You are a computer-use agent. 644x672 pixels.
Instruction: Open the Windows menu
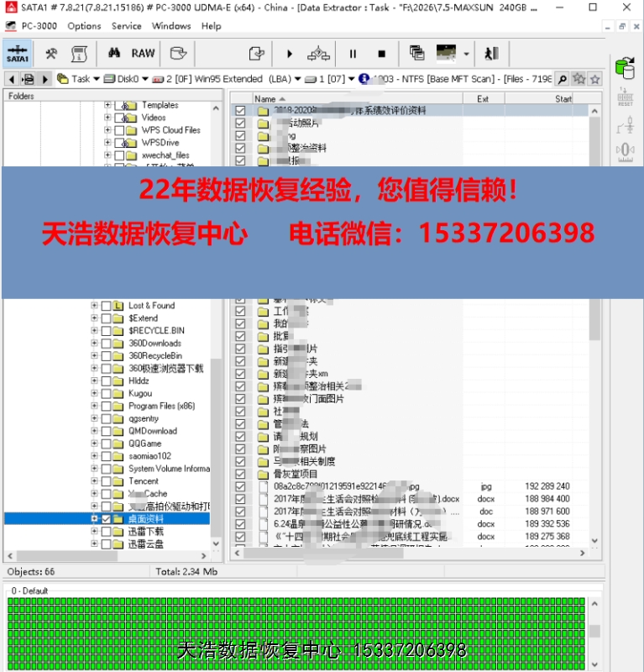[171, 26]
